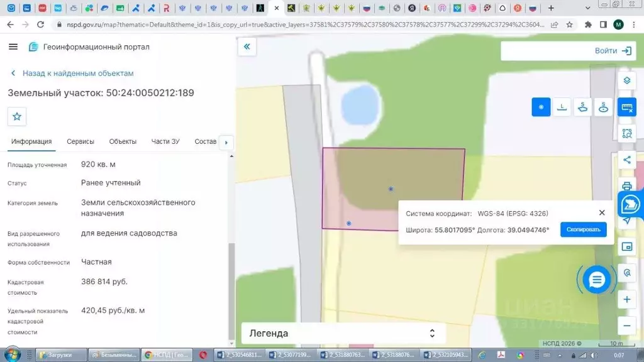Open the blue side feedback widget
This screenshot has height=362, width=644.
coord(630,204)
